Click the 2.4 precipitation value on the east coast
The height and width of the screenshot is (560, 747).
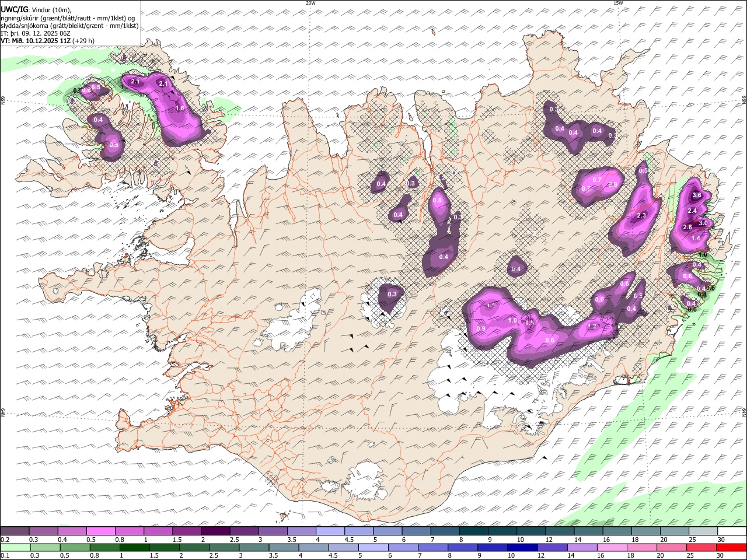pyautogui.click(x=693, y=211)
